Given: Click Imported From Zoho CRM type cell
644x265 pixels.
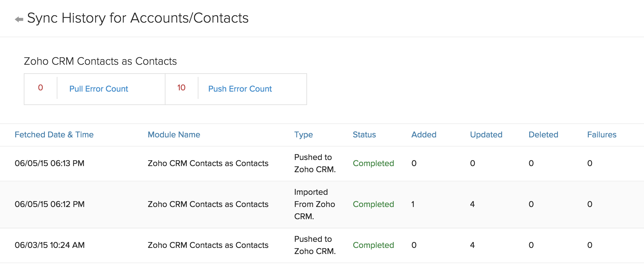Looking at the screenshot, I should pos(314,204).
